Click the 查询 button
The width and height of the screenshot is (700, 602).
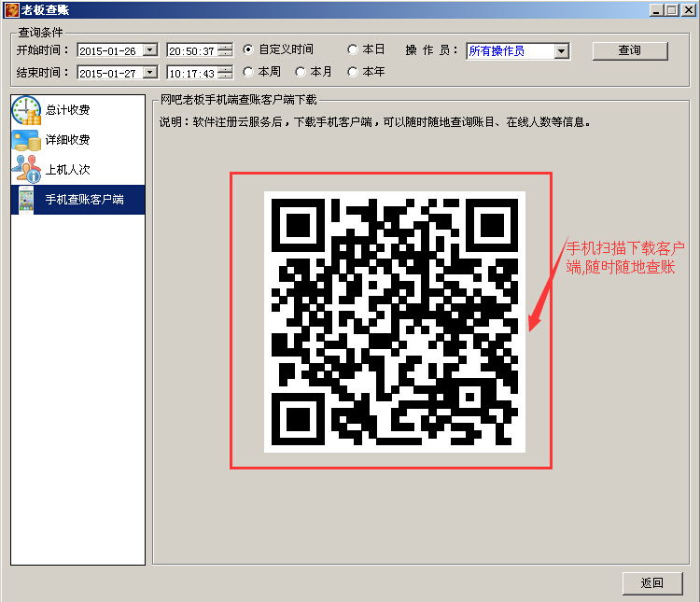tap(630, 51)
